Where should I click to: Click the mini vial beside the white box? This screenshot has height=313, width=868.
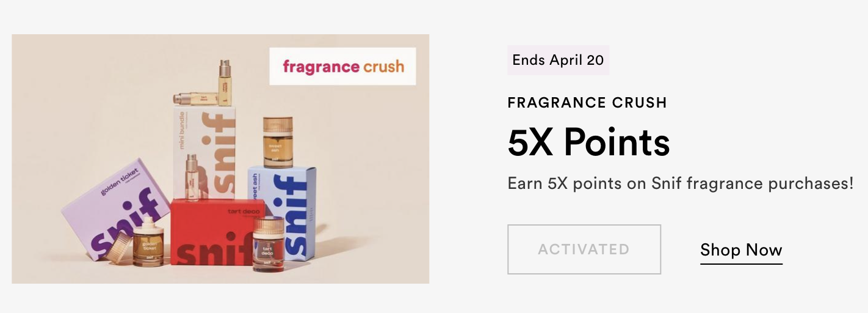(x=192, y=177)
